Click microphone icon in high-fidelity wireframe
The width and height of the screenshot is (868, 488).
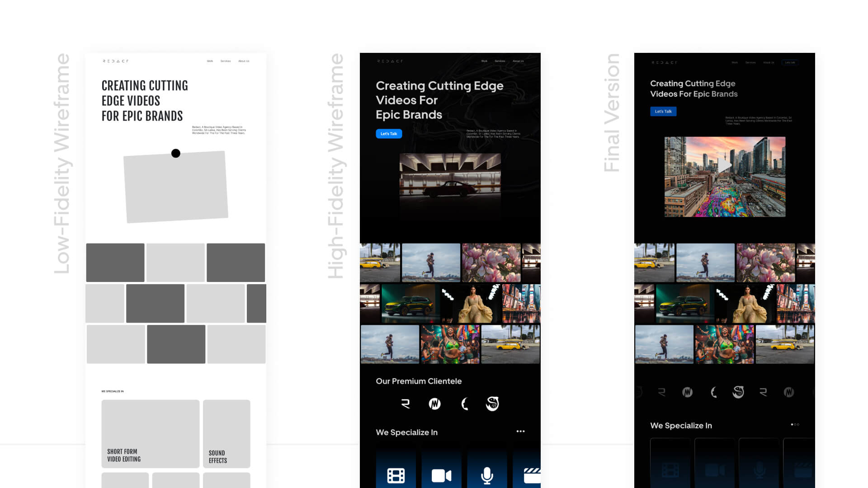coord(487,475)
